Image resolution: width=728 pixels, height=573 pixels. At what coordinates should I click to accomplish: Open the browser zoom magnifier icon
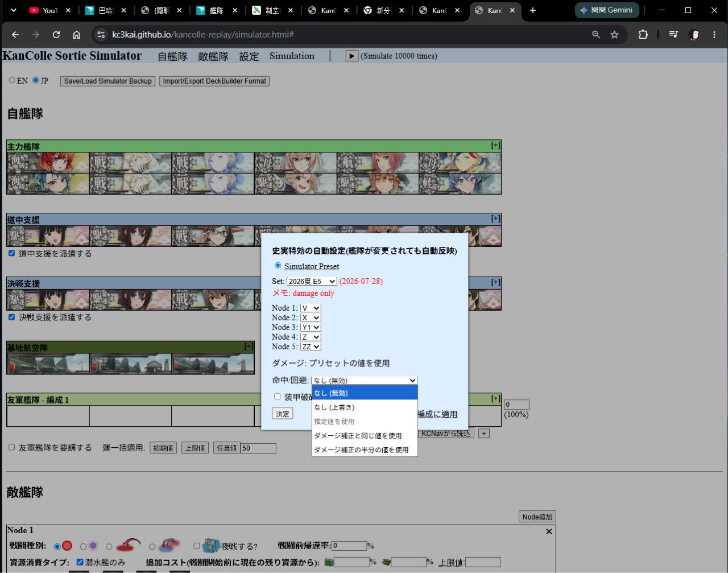tap(596, 35)
